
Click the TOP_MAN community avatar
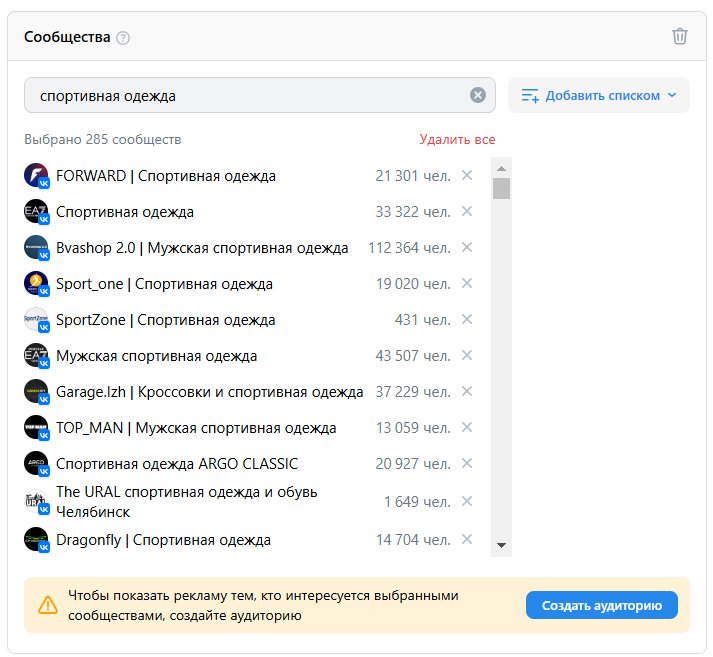coord(36,428)
